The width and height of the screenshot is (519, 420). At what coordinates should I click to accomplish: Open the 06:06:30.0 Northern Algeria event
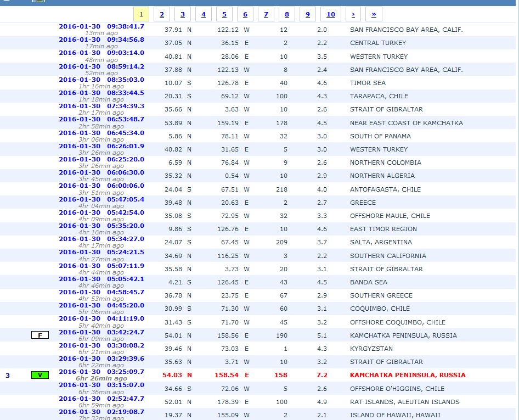pos(101,172)
